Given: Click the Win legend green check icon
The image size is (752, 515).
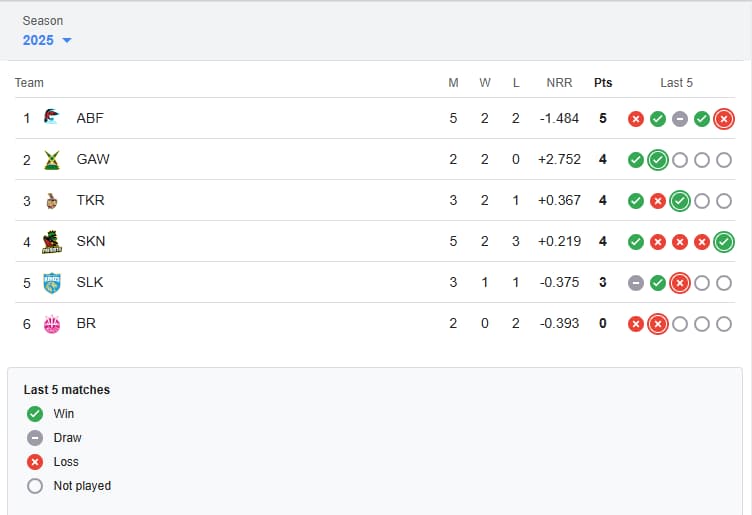Looking at the screenshot, I should (35, 413).
